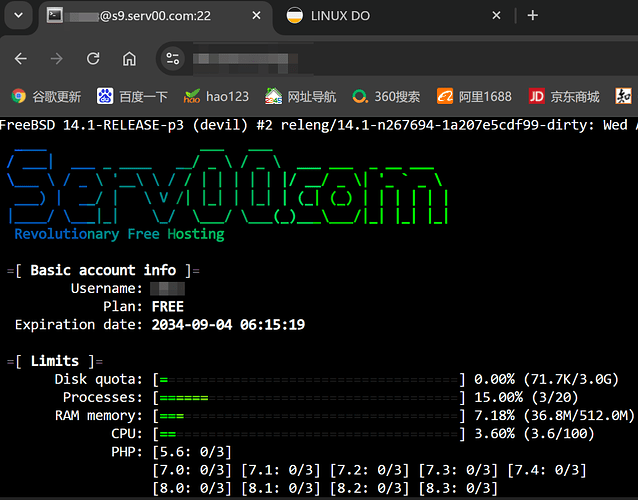This screenshot has height=500, width=638.
Task: Open a new browser tab
Action: click(x=532, y=16)
